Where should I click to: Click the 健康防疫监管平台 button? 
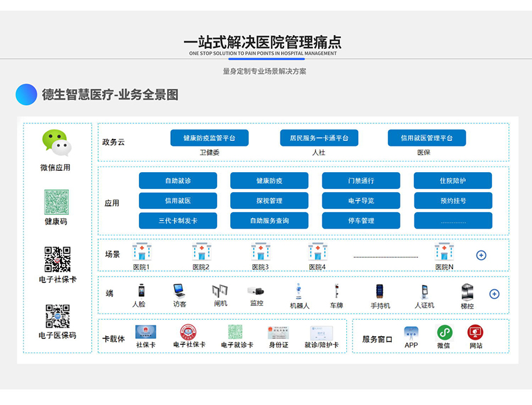coord(209,138)
